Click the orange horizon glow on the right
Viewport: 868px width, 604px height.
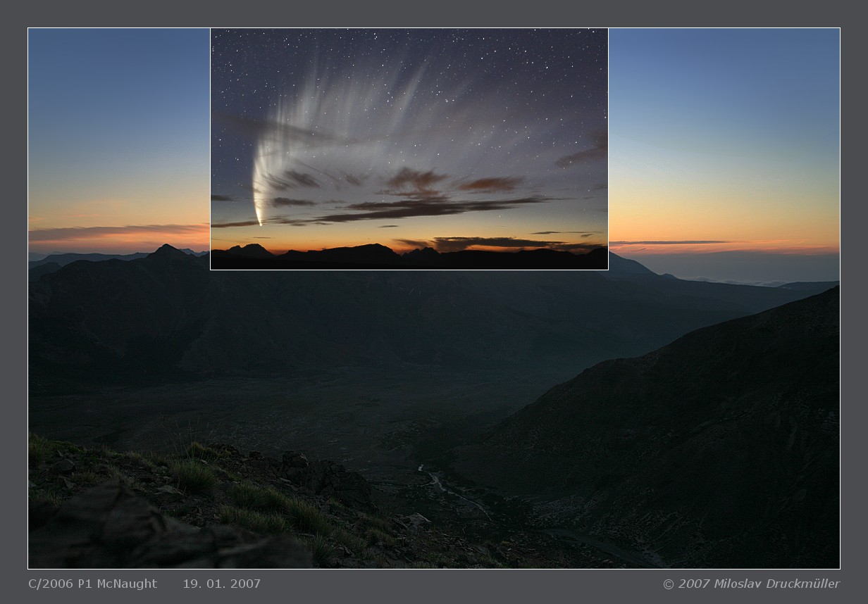point(726,225)
